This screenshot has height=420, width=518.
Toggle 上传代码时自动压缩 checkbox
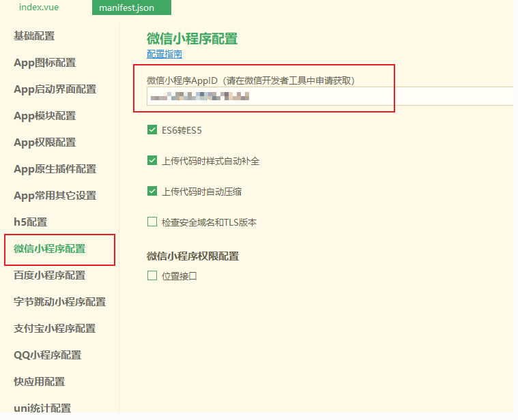point(152,191)
